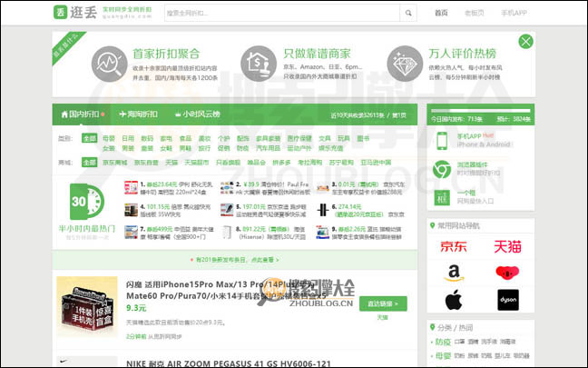Click the diamond icon beside 万人评价热榜
588x368 pixels.
[405, 64]
